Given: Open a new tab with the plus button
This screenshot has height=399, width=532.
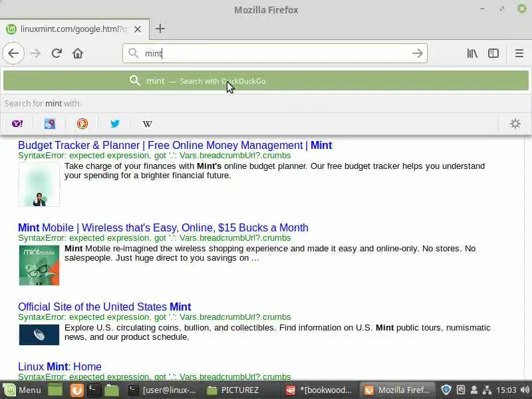Looking at the screenshot, I should coord(160,29).
